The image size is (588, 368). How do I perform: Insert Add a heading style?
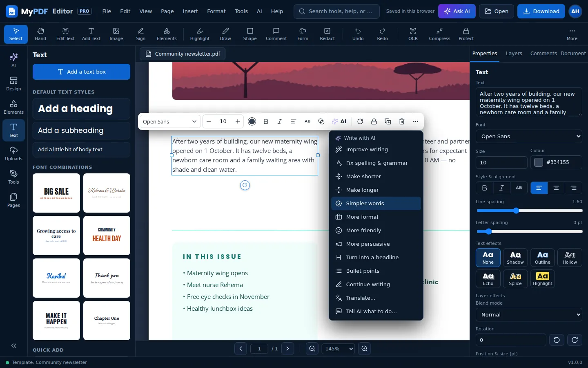click(81, 109)
